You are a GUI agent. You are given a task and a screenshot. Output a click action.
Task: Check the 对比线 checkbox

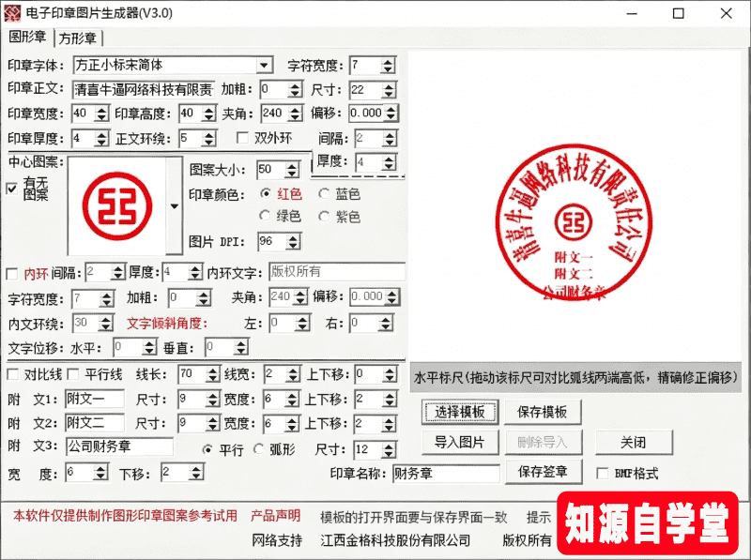click(x=13, y=374)
